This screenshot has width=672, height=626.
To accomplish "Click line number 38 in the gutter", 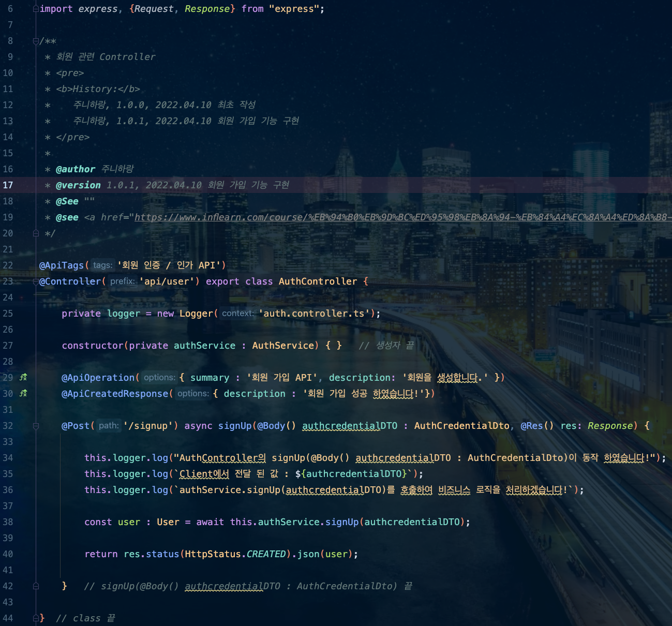I will (8, 522).
